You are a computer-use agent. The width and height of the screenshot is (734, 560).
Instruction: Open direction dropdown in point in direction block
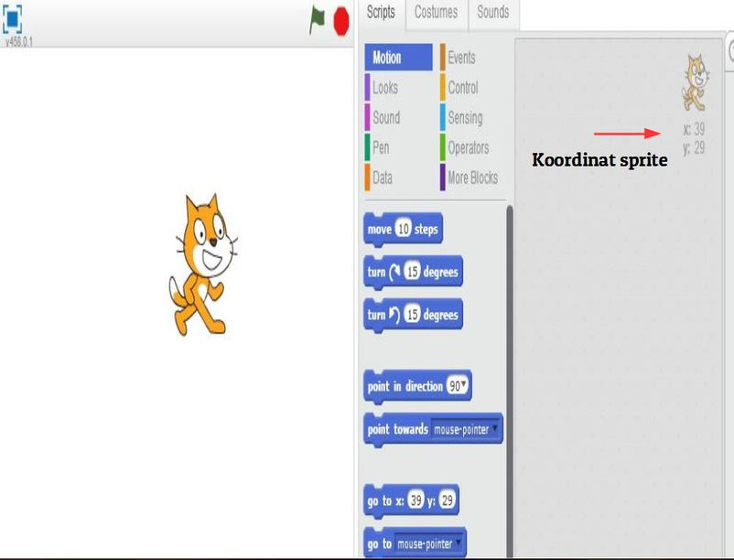(x=459, y=387)
